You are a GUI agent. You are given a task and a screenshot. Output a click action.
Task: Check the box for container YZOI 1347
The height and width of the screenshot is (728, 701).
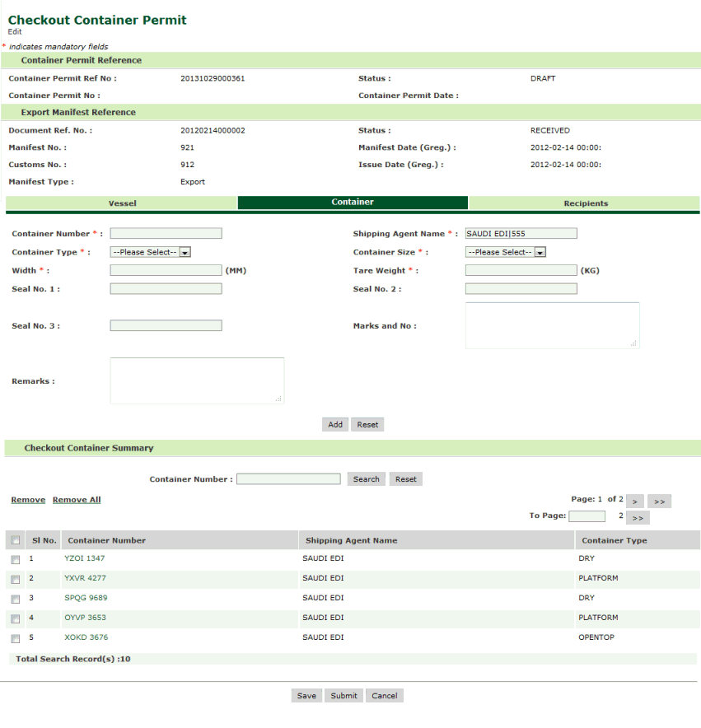(15, 559)
